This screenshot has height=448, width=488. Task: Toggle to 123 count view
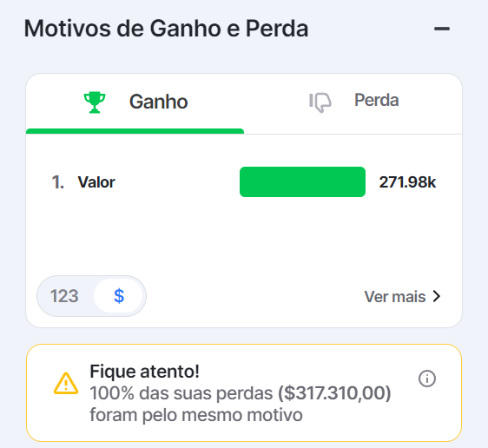coord(64,296)
